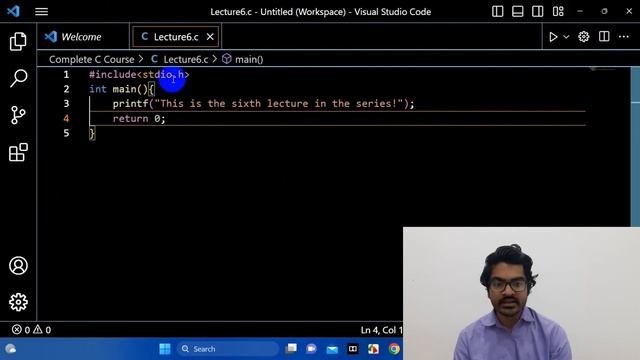The image size is (640, 360).
Task: Click the presenter webcam overlay
Action: click(522, 293)
